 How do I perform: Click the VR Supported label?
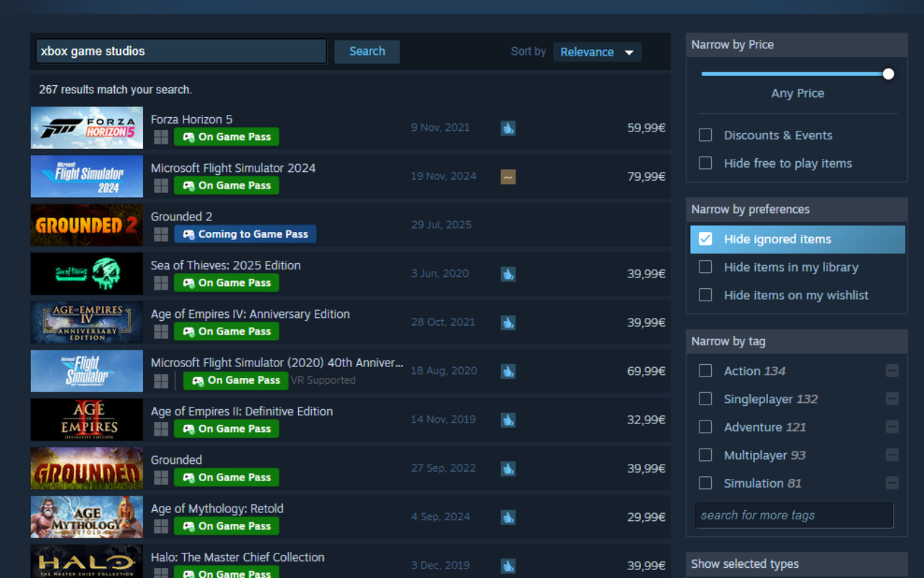[323, 380]
